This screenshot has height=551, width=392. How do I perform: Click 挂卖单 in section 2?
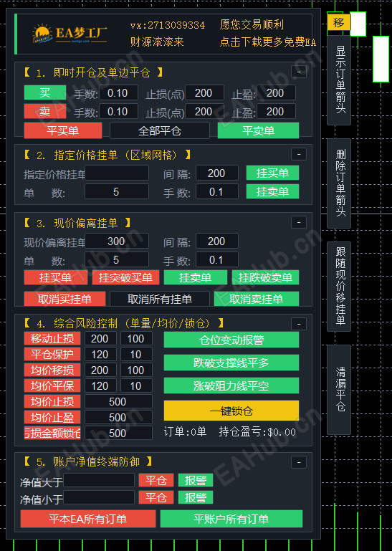(272, 191)
